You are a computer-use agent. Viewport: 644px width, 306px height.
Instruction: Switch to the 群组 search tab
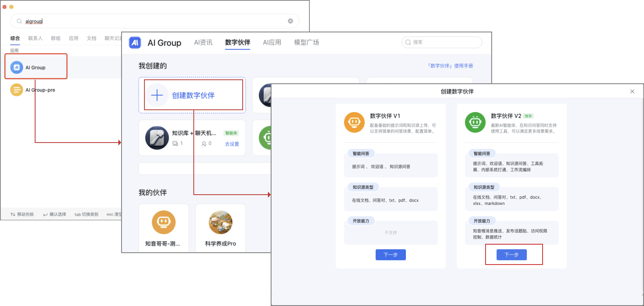point(56,38)
